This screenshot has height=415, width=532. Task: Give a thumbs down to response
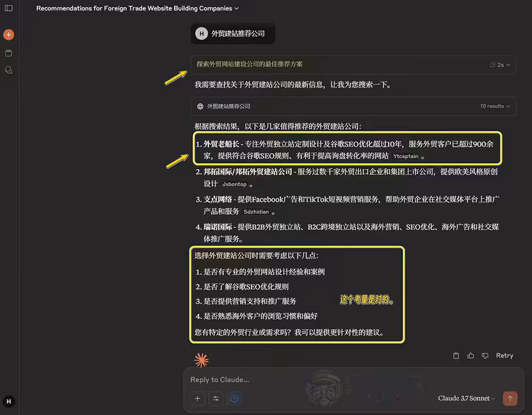pyautogui.click(x=485, y=355)
